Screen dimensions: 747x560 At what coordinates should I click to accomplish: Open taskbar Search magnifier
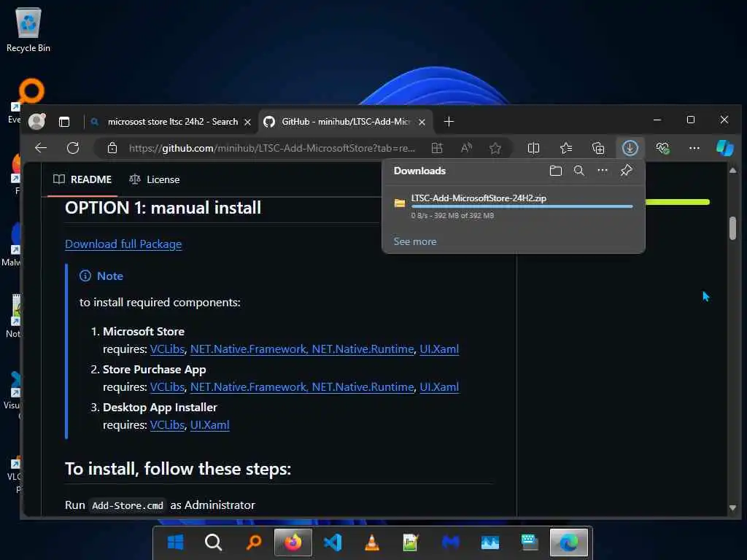pos(213,542)
